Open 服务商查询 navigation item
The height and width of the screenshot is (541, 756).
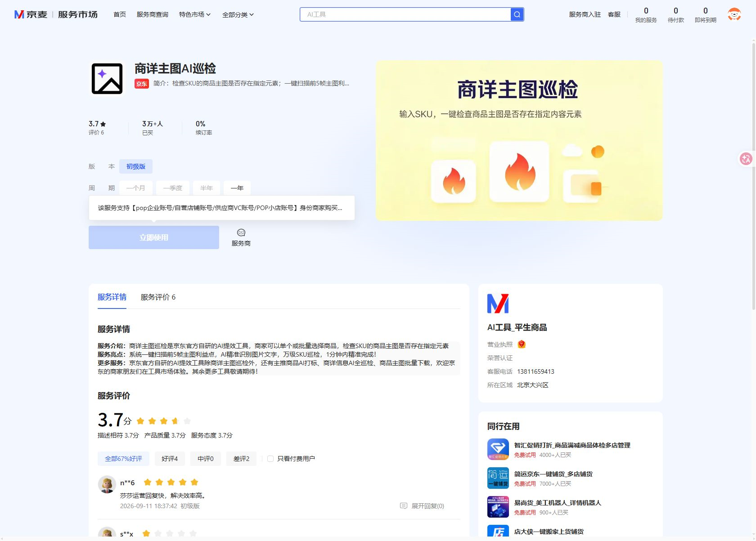pyautogui.click(x=153, y=14)
